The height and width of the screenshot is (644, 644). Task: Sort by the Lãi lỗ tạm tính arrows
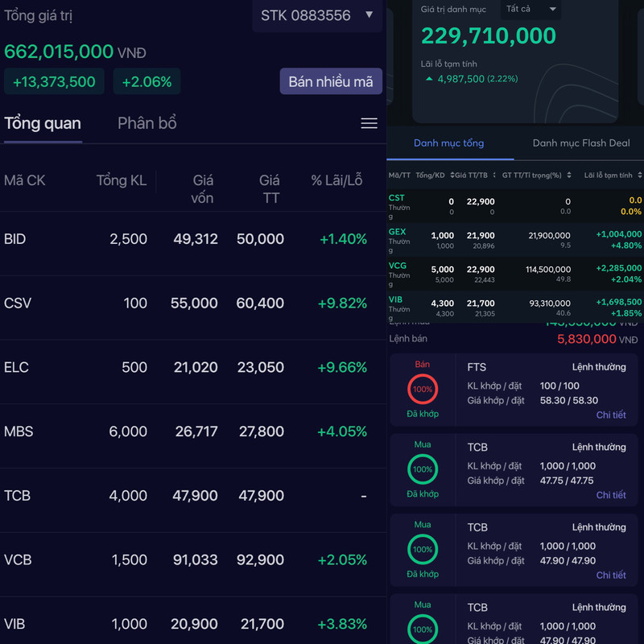640,175
